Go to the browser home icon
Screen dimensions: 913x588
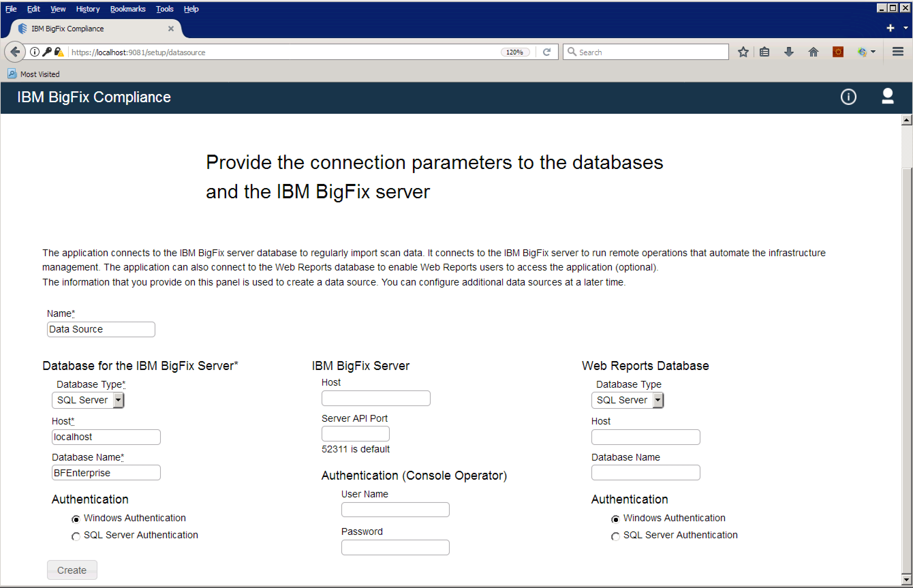[x=813, y=52]
